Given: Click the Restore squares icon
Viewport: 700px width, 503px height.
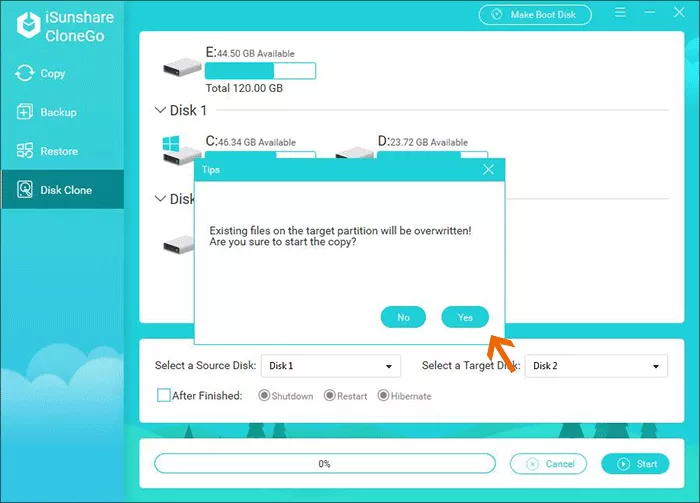Looking at the screenshot, I should click(x=25, y=150).
